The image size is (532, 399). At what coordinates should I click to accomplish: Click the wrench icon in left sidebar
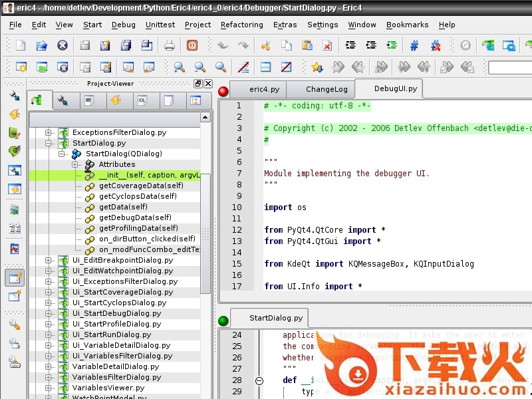pos(14,325)
